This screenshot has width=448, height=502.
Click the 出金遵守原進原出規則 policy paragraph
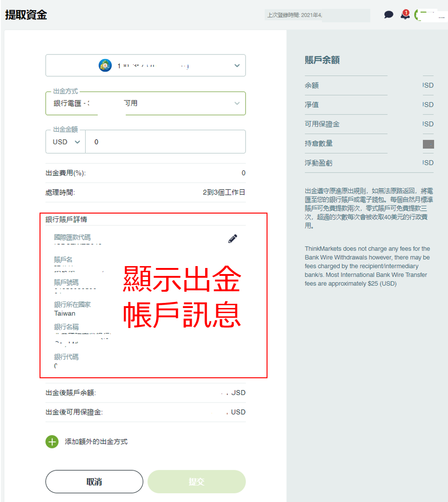tap(369, 208)
